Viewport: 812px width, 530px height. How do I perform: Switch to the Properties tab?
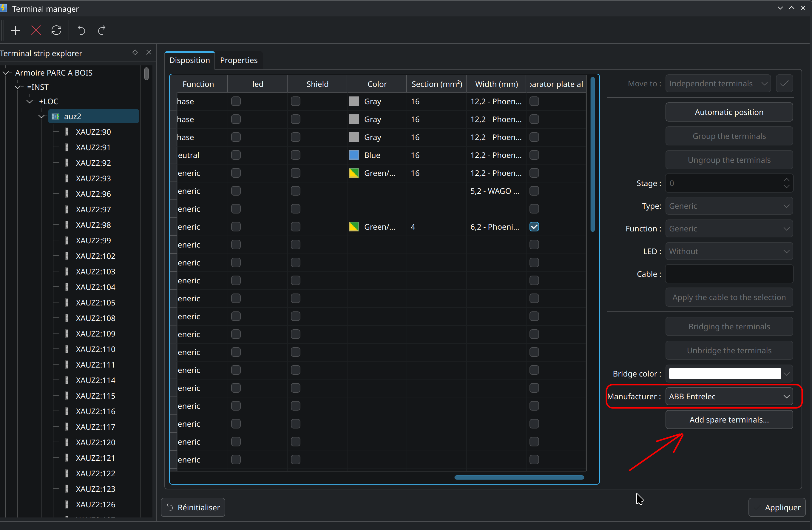pyautogui.click(x=239, y=60)
